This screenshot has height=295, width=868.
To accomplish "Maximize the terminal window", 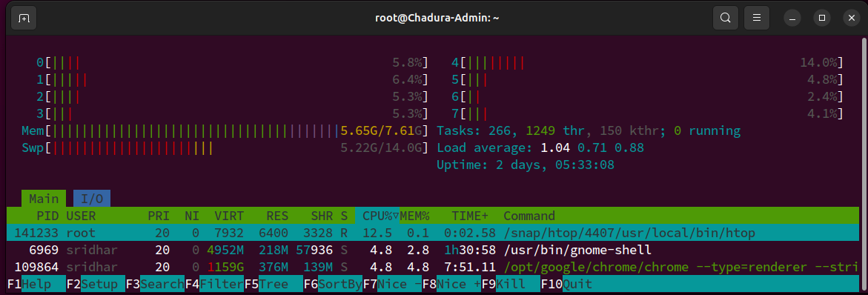I will pos(822,19).
